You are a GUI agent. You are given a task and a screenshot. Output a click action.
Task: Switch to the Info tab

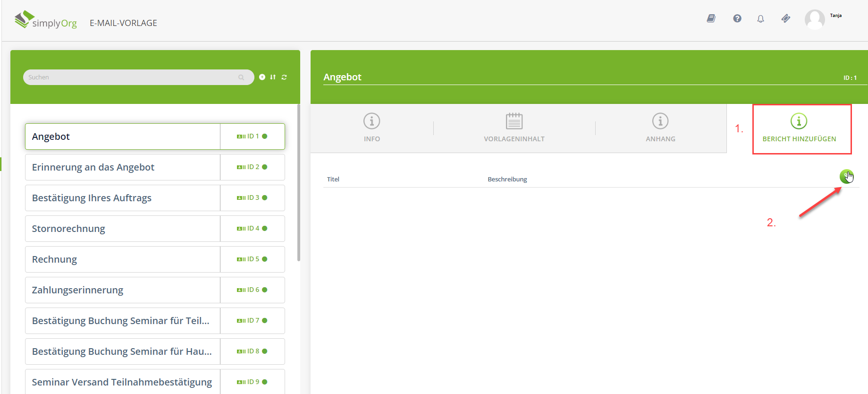pyautogui.click(x=371, y=128)
